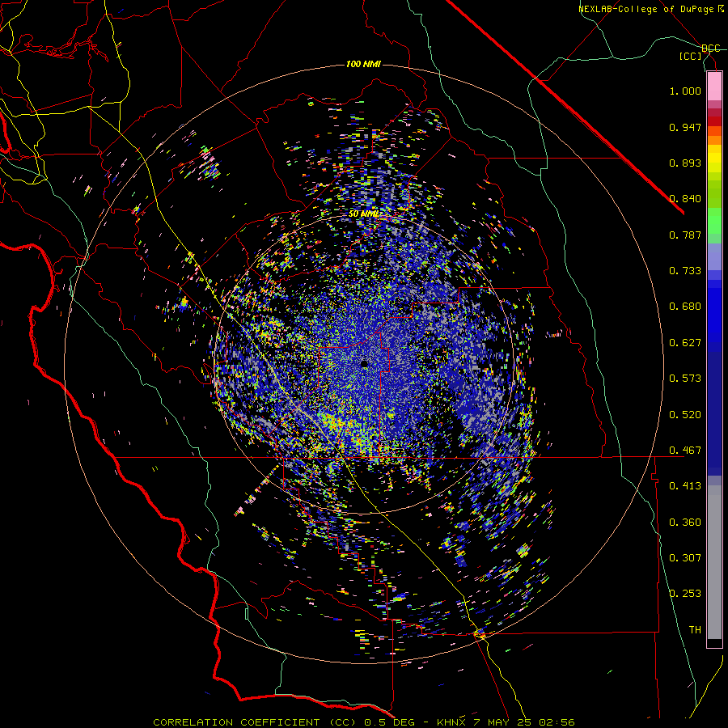Viewport: 728px width, 728px height.
Task: Click the 02:56 timestamp text
Action: tap(557, 722)
